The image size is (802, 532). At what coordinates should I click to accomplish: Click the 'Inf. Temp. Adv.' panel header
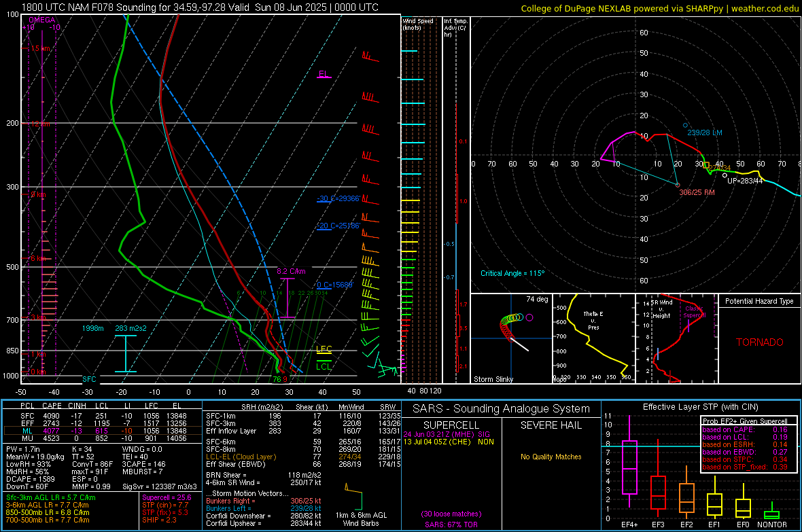(455, 27)
